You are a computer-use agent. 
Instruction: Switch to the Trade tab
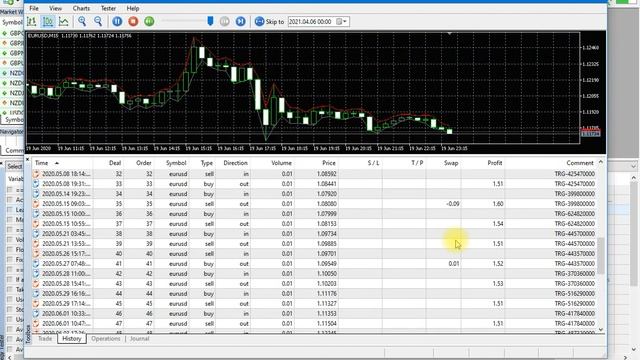click(x=45, y=339)
